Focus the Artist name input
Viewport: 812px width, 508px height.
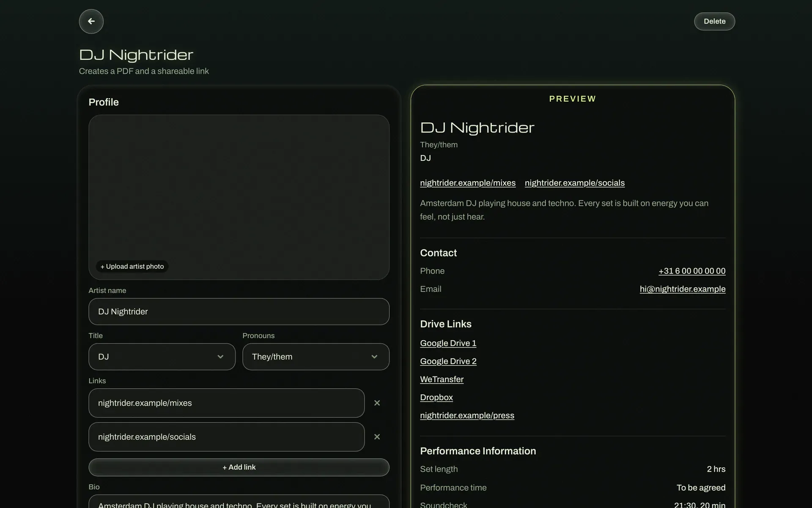click(x=239, y=312)
